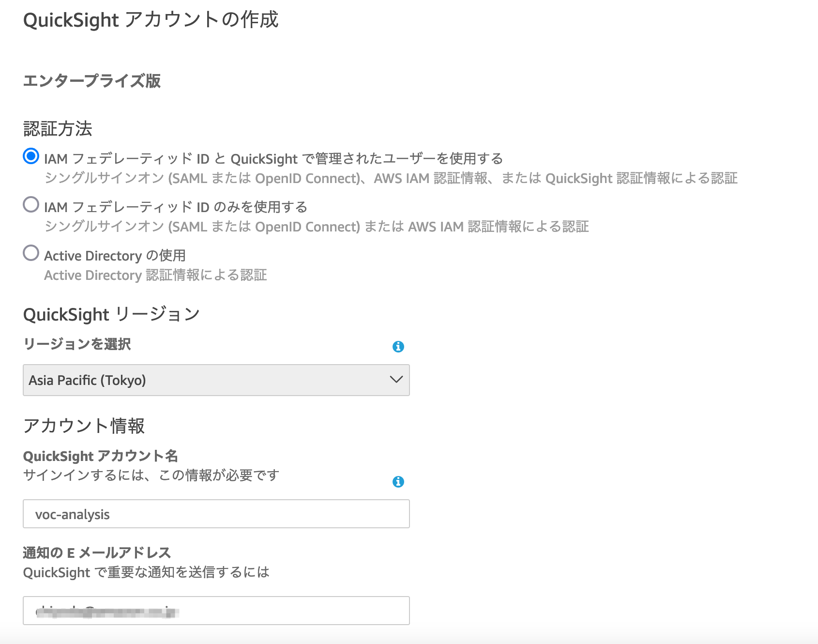The height and width of the screenshot is (644, 818).
Task: Click the QuickSight リージョン section heading
Action: pyautogui.click(x=111, y=314)
